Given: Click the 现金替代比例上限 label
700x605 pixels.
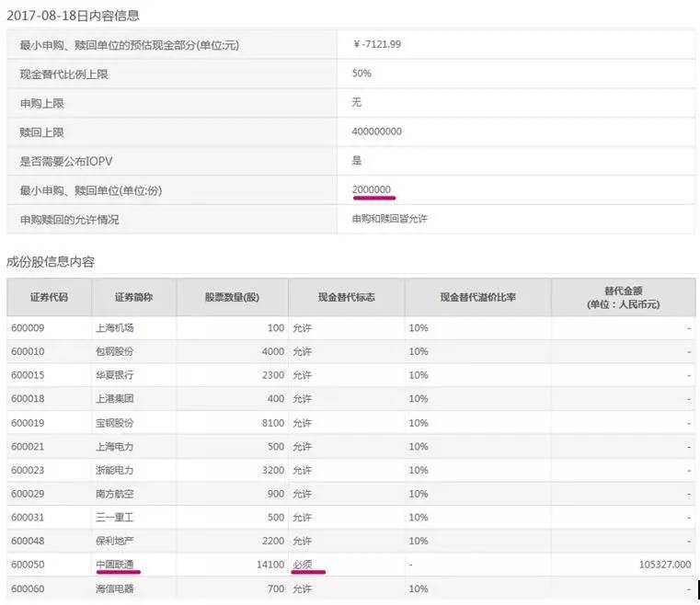Looking at the screenshot, I should point(63,74).
